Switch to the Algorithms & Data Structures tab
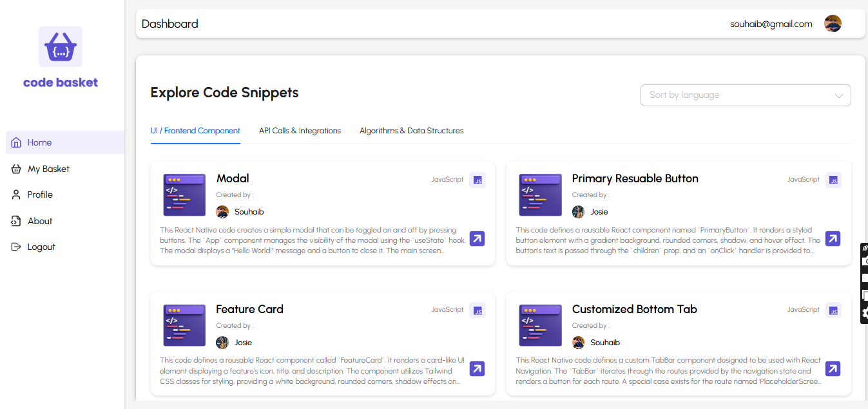The width and height of the screenshot is (868, 409). tap(411, 131)
